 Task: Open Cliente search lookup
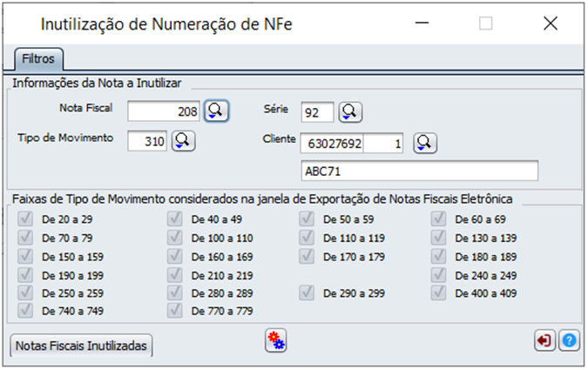[x=424, y=142]
